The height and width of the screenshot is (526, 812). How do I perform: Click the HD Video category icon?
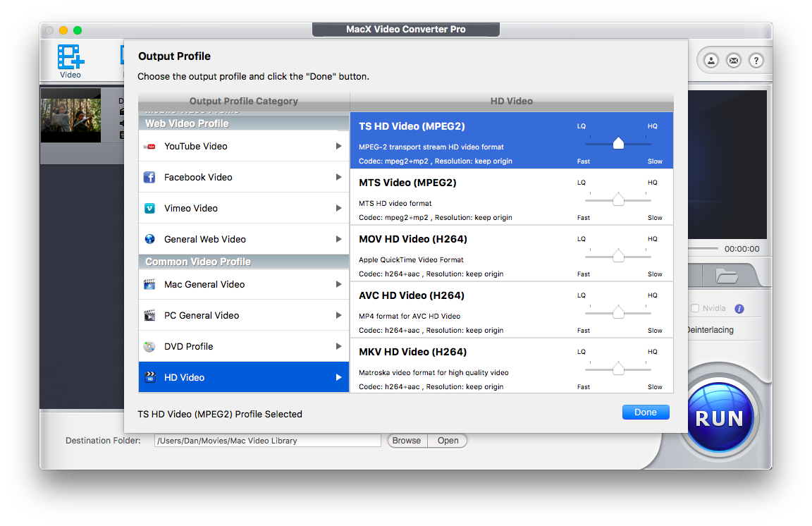(x=149, y=377)
